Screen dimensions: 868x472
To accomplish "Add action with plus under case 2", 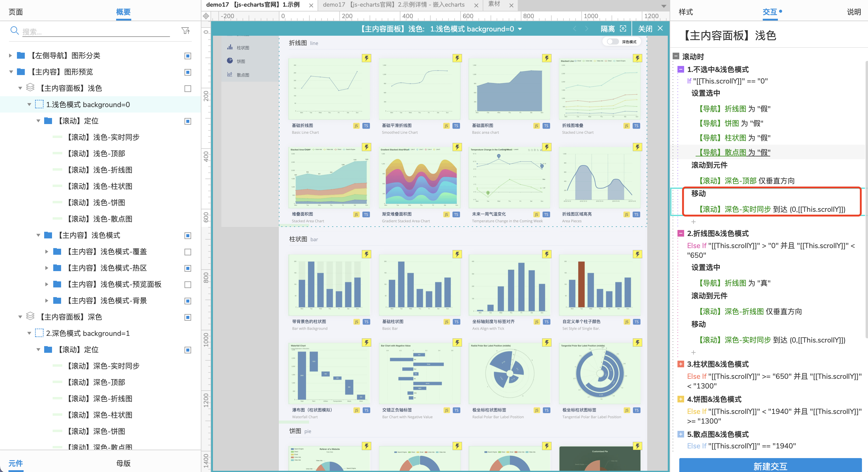I will (x=693, y=352).
